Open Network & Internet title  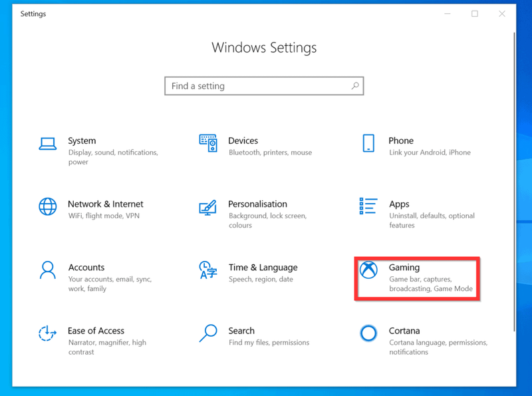point(106,204)
